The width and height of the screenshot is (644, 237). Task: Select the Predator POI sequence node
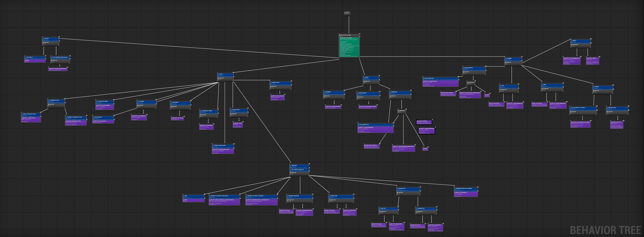click(426, 211)
